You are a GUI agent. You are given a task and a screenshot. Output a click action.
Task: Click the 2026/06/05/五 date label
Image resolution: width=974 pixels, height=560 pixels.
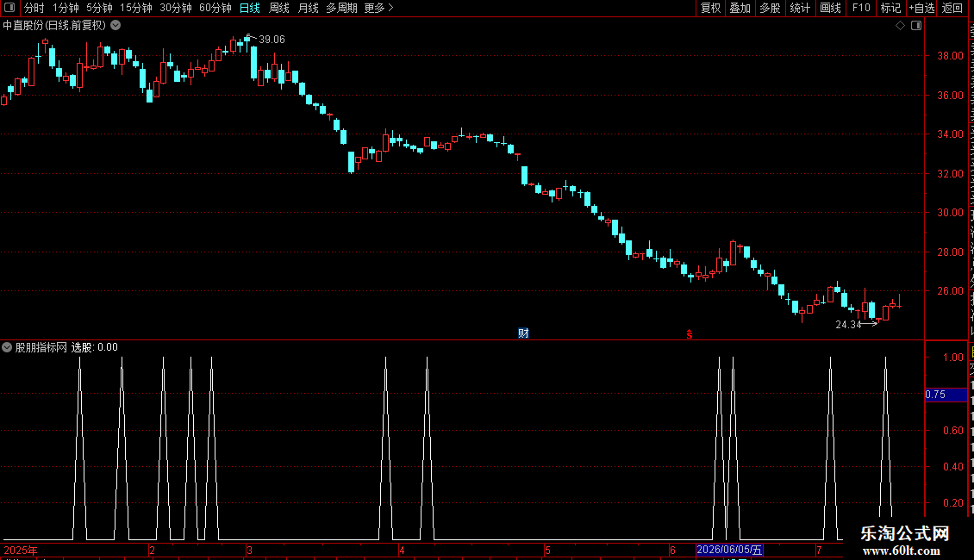pos(729,550)
